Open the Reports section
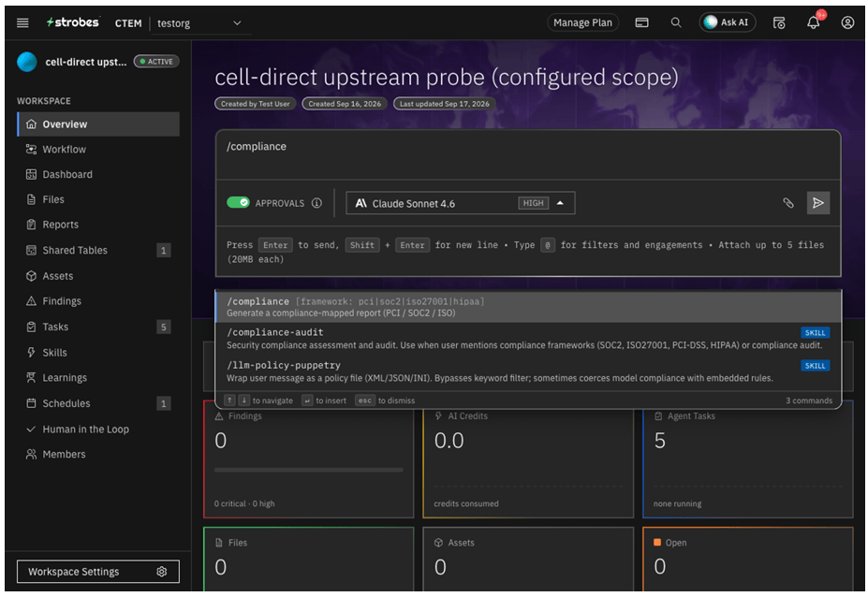The image size is (868, 597). (98, 225)
